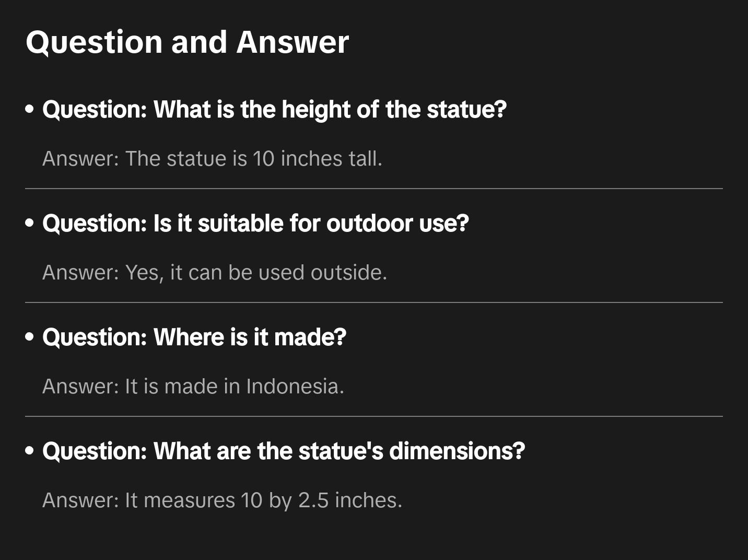Click the bullet next to "Where is it made?"
Screen dimensions: 748x560
point(30,337)
